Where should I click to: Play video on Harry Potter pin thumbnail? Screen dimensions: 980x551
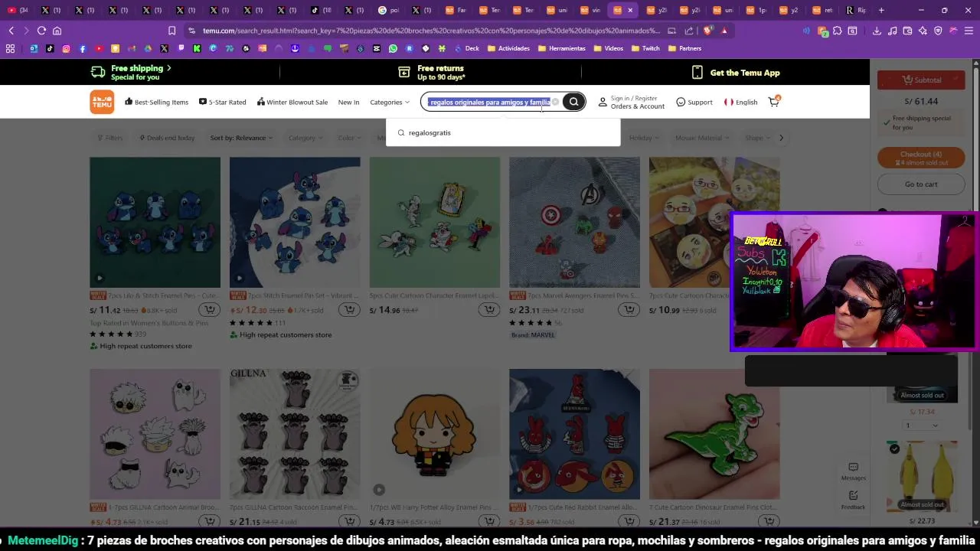[x=379, y=490]
